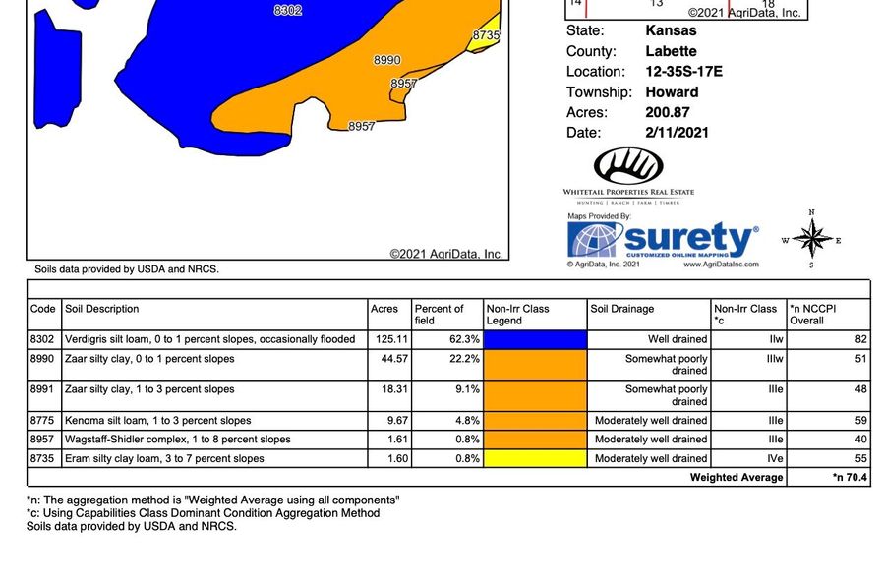Click the orange legend swatch for 8990
885x588 pixels.
click(535, 365)
